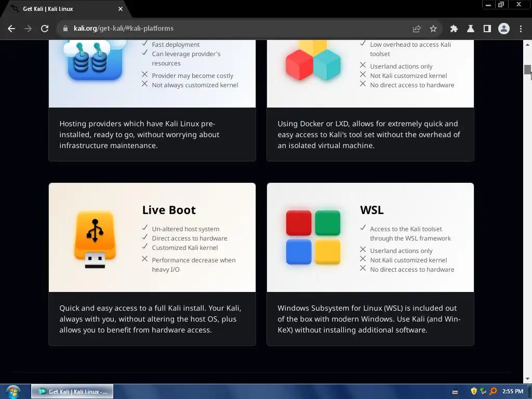Toggle the browser side panel

pos(487,29)
